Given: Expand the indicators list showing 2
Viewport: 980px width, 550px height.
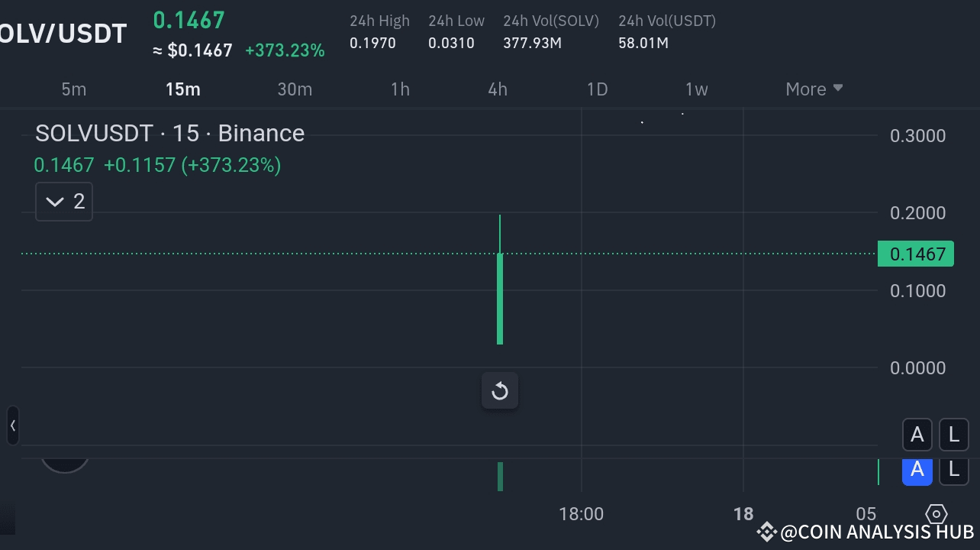Looking at the screenshot, I should pyautogui.click(x=64, y=201).
